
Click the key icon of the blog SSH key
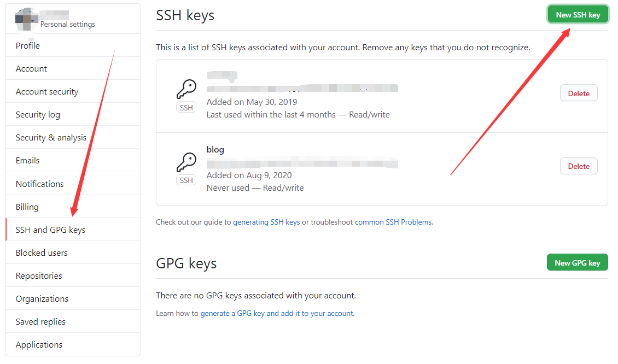click(186, 162)
